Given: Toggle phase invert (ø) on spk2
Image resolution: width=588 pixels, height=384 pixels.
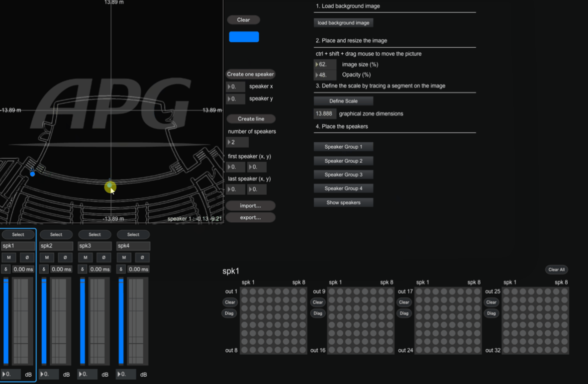Looking at the screenshot, I should (x=65, y=257).
